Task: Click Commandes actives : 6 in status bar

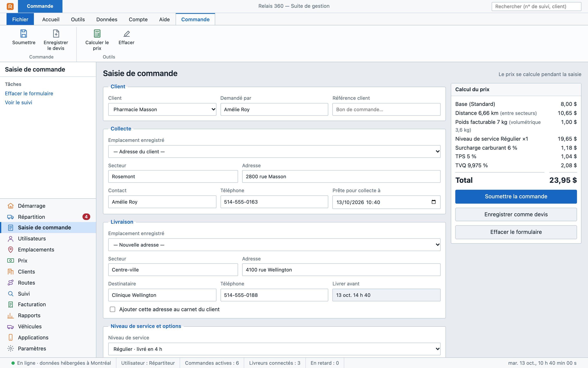Action: point(212,363)
